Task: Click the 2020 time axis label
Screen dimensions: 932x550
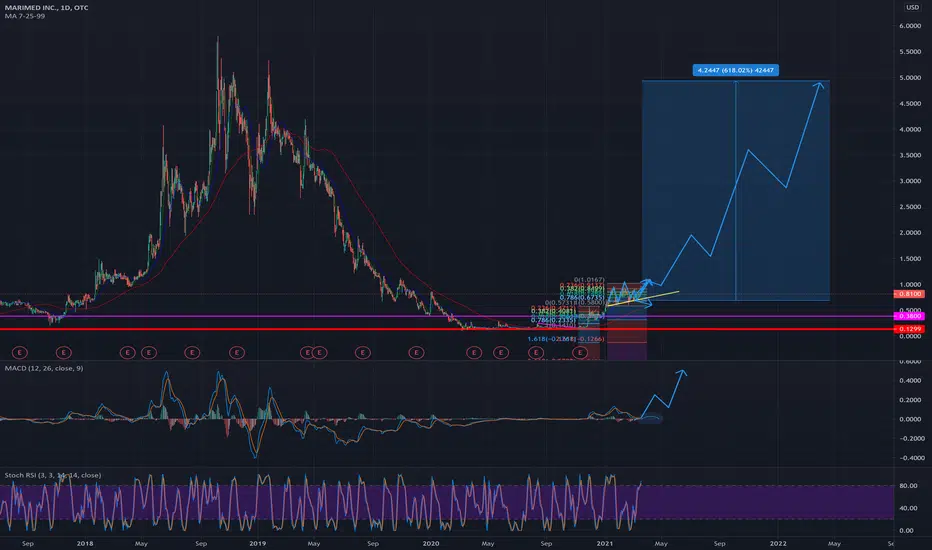Action: point(431,543)
